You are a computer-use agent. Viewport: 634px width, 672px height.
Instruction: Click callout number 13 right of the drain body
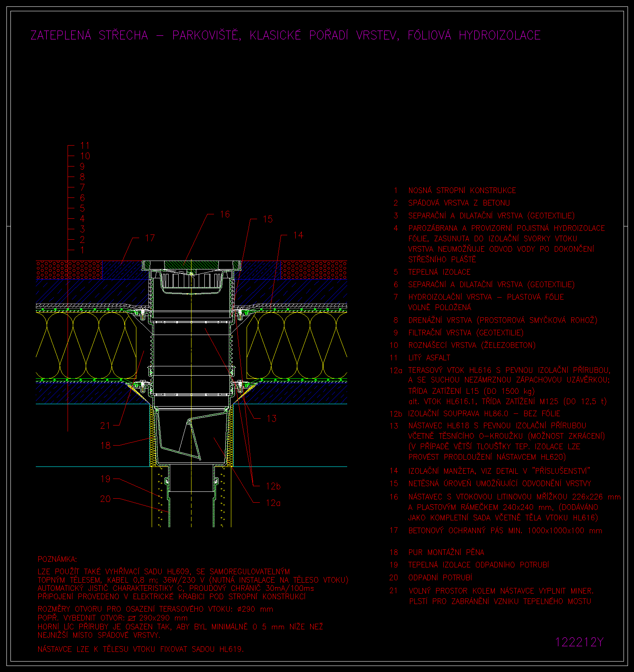pos(272,419)
